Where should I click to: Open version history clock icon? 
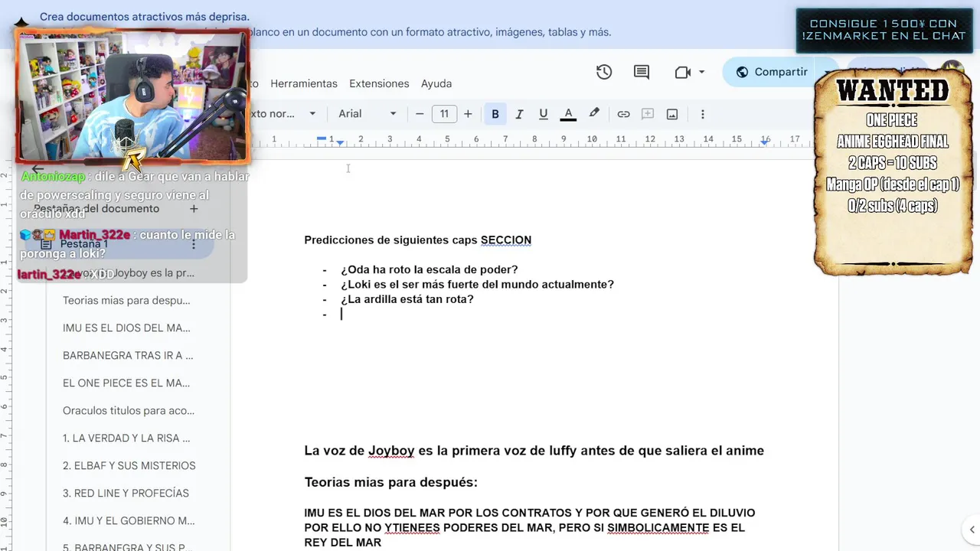[604, 72]
